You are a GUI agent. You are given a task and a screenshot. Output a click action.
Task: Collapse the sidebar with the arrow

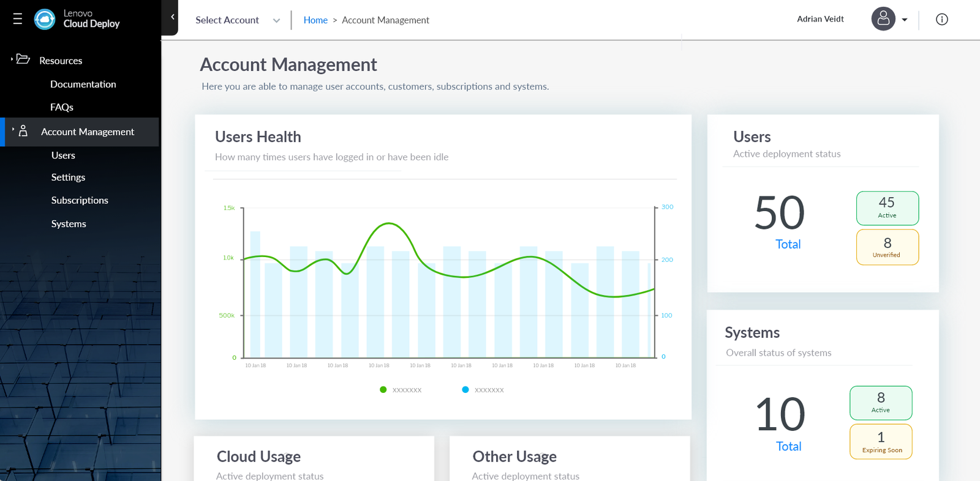[172, 17]
